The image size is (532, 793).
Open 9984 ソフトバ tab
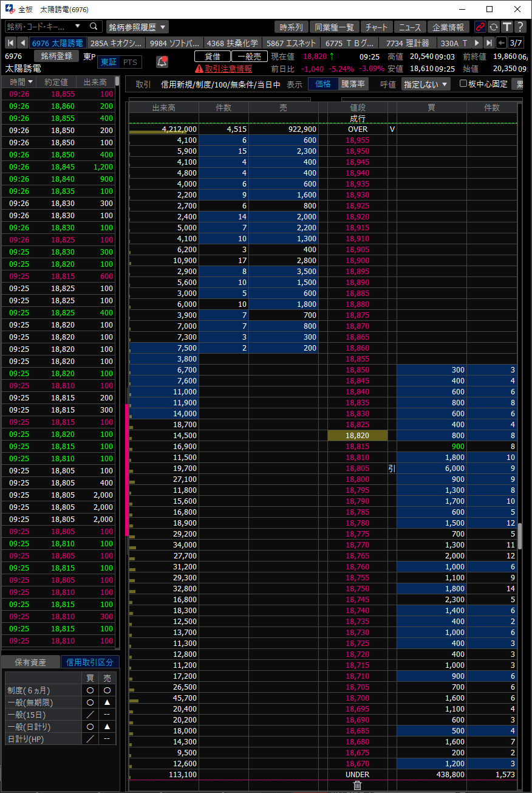click(x=175, y=43)
